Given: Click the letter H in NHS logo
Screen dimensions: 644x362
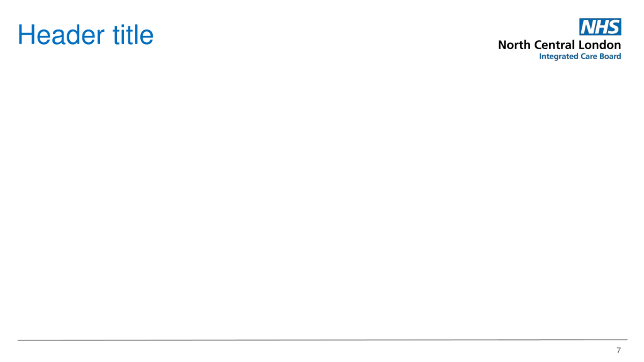Looking at the screenshot, I should coord(601,27).
